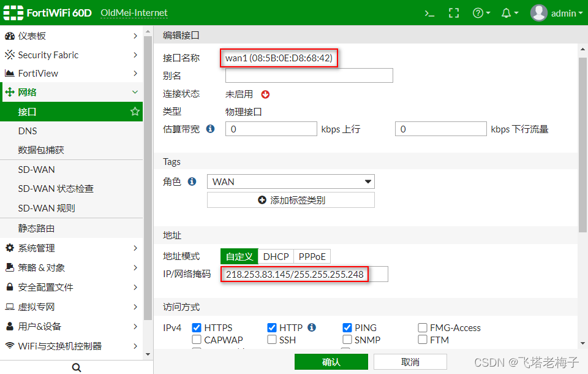The width and height of the screenshot is (588, 374).
Task: Open the CLI console icon
Action: click(x=429, y=13)
